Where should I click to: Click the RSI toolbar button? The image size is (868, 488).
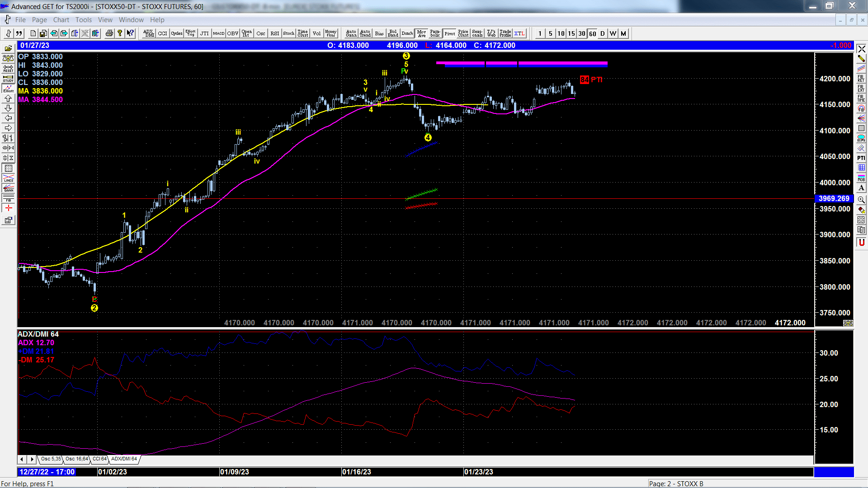coord(275,33)
